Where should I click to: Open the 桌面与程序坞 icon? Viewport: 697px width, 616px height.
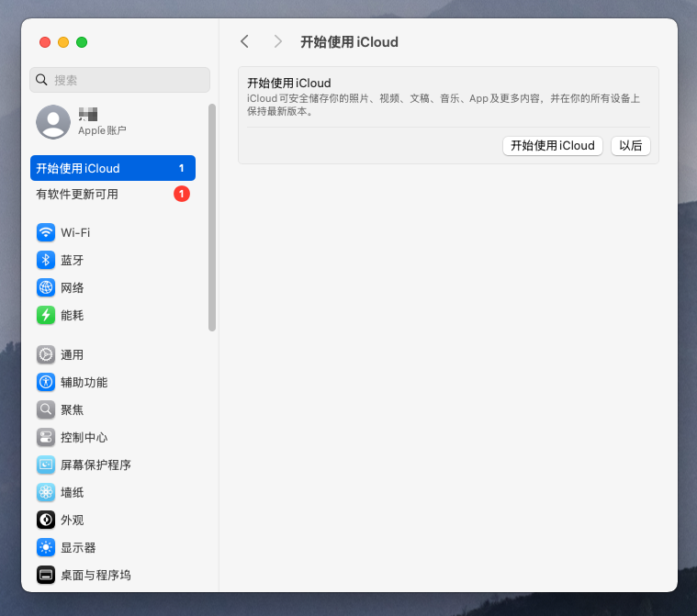pos(46,575)
